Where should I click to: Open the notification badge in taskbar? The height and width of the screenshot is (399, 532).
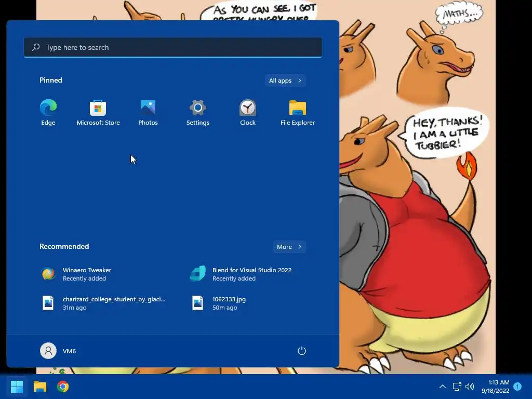[x=517, y=387]
